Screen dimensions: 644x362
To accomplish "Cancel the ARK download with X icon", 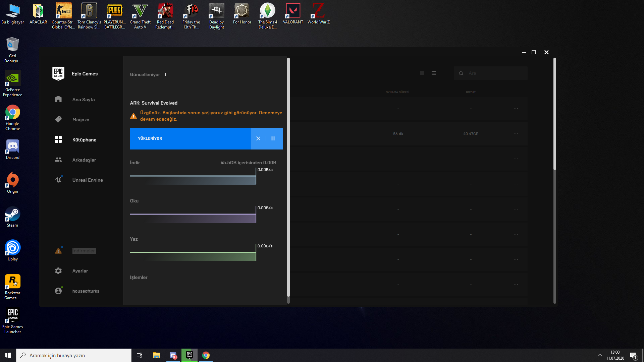I will pyautogui.click(x=258, y=138).
